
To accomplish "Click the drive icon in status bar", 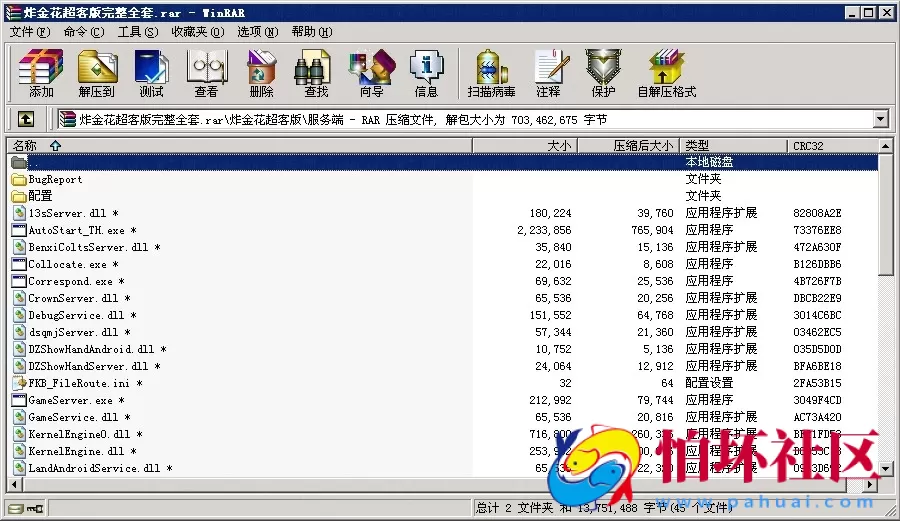I will click(16, 508).
